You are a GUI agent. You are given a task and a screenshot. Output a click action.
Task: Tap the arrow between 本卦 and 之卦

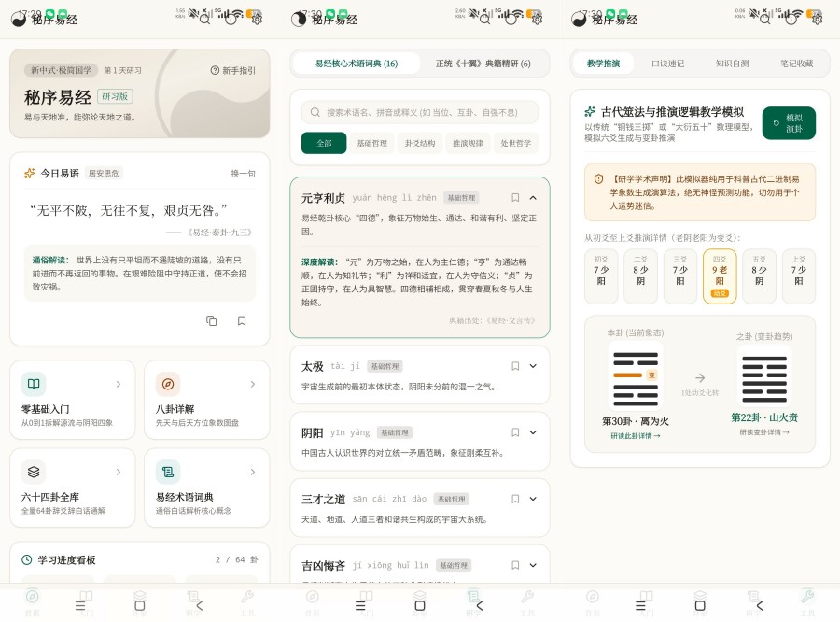pyautogui.click(x=700, y=377)
